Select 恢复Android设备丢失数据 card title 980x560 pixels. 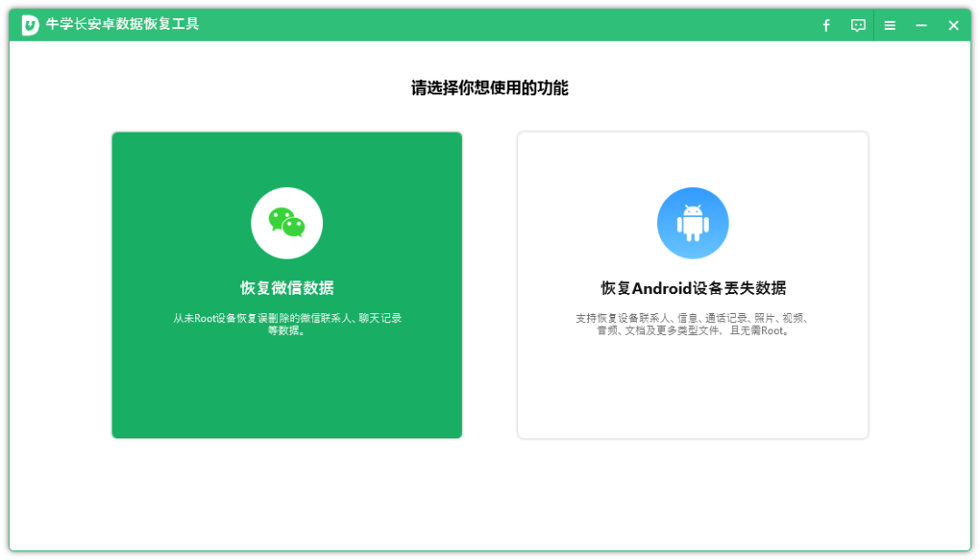pyautogui.click(x=693, y=288)
